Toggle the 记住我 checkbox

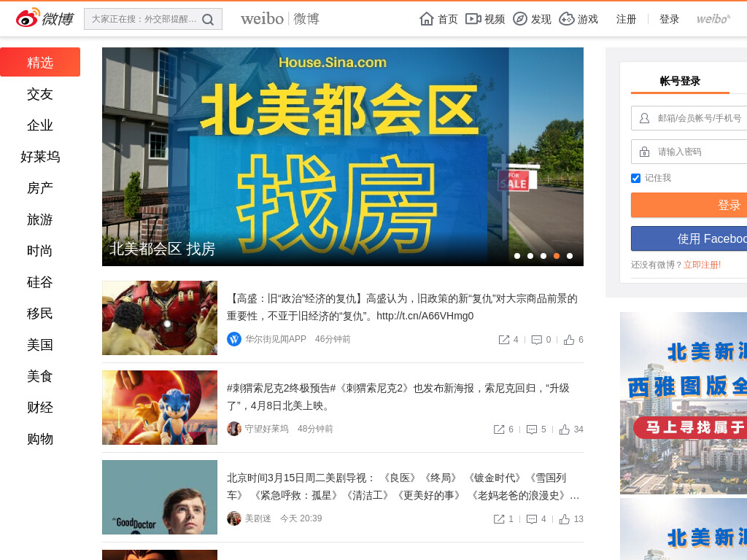(635, 178)
